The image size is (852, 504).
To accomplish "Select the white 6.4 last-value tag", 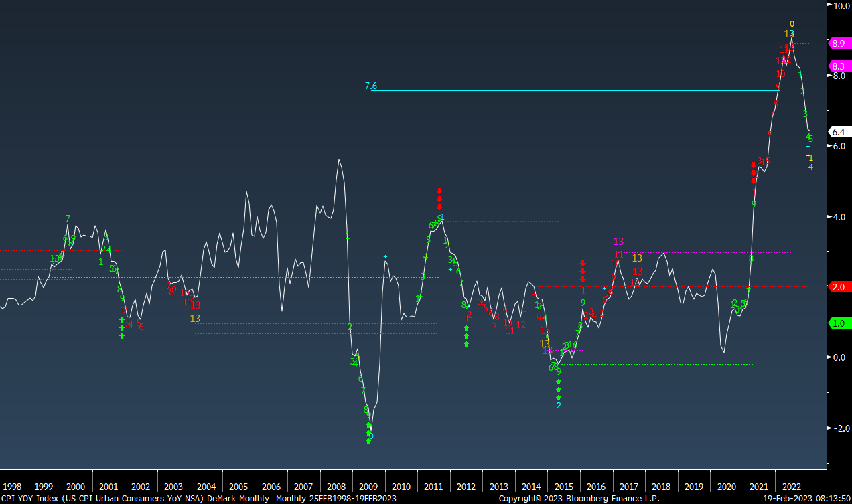I will 839,131.
